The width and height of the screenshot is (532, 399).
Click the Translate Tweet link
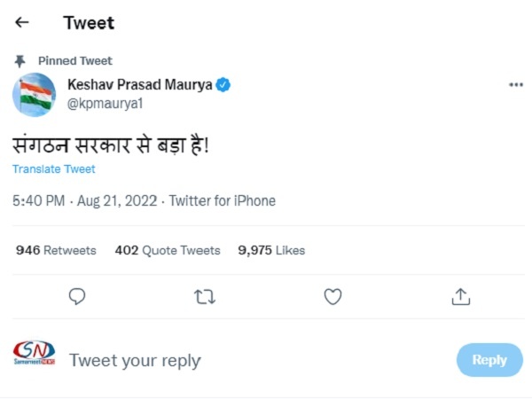pos(54,168)
